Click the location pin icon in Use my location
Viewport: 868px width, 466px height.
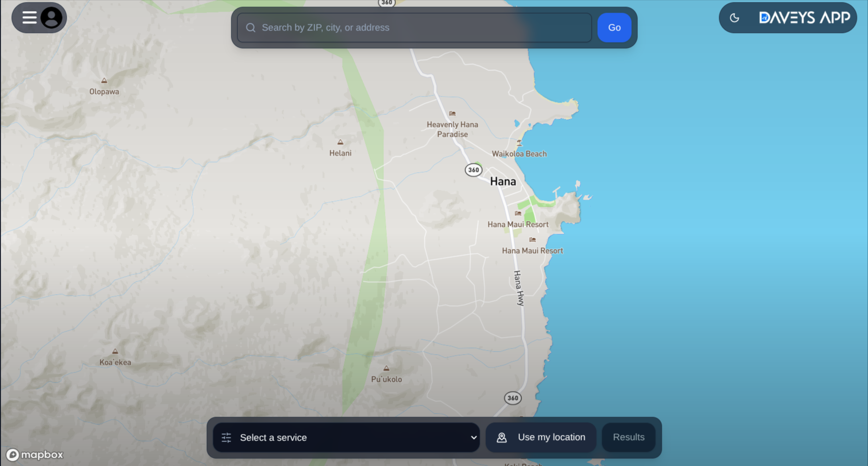point(502,438)
